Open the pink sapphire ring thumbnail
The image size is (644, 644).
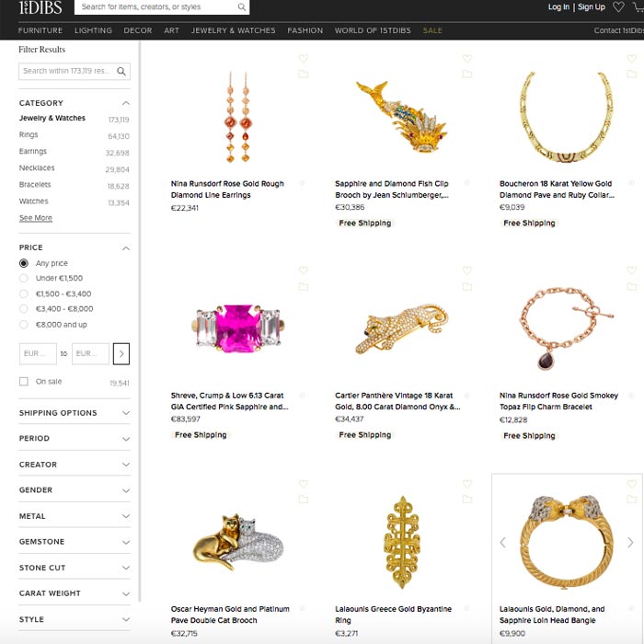point(239,328)
